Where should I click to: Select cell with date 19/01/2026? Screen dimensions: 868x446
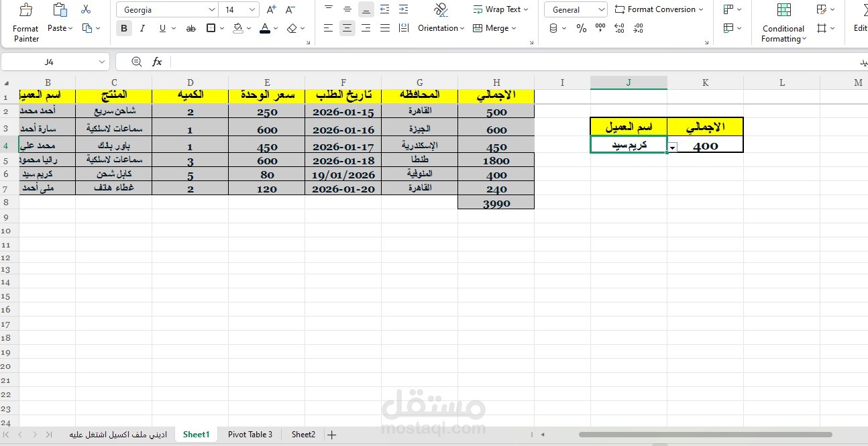[x=343, y=174]
